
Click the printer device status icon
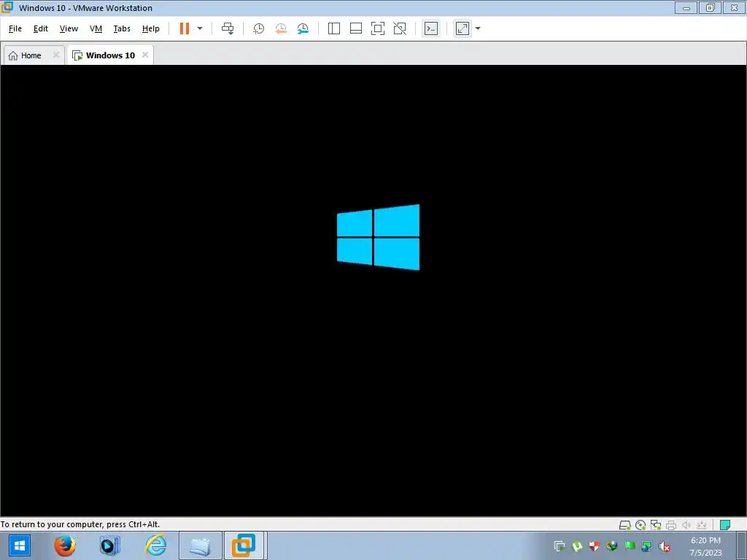[671, 525]
